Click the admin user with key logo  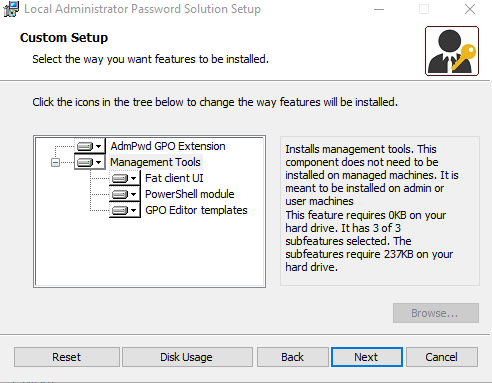452,51
